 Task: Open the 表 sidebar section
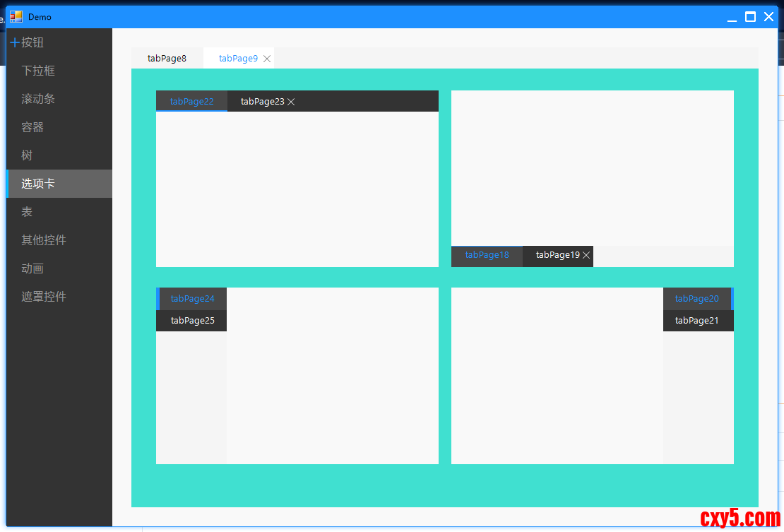pos(59,212)
